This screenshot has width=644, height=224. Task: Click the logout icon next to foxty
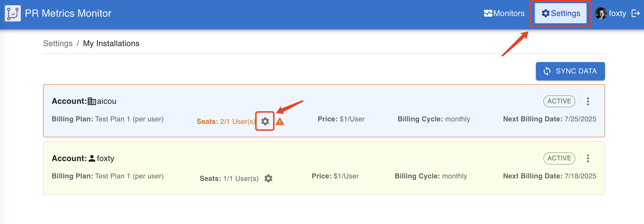coord(636,13)
